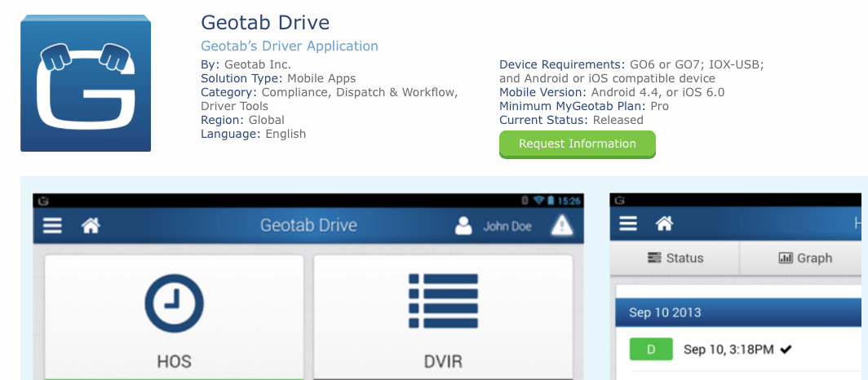Click the Geotab Drive app logo
This screenshot has width=868, height=380.
[86, 83]
